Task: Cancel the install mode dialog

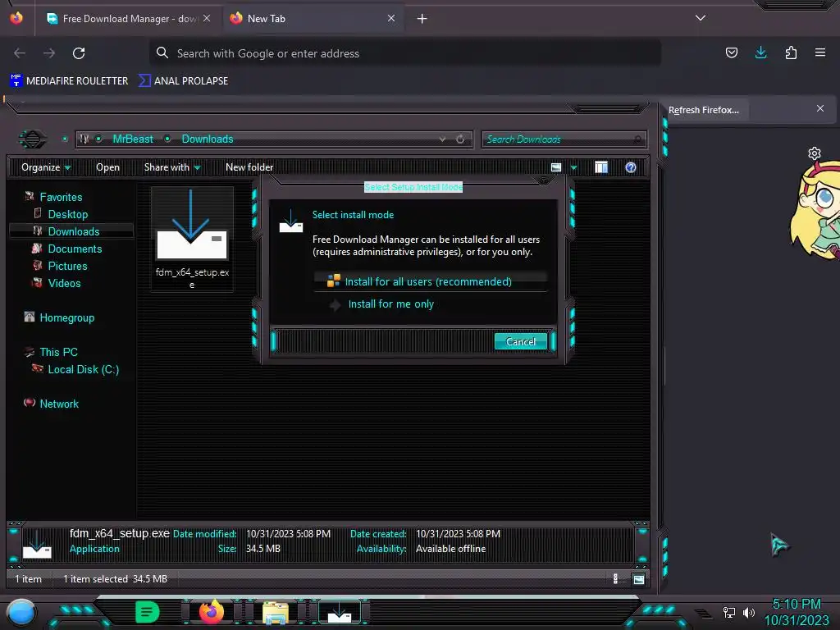Action: point(520,342)
